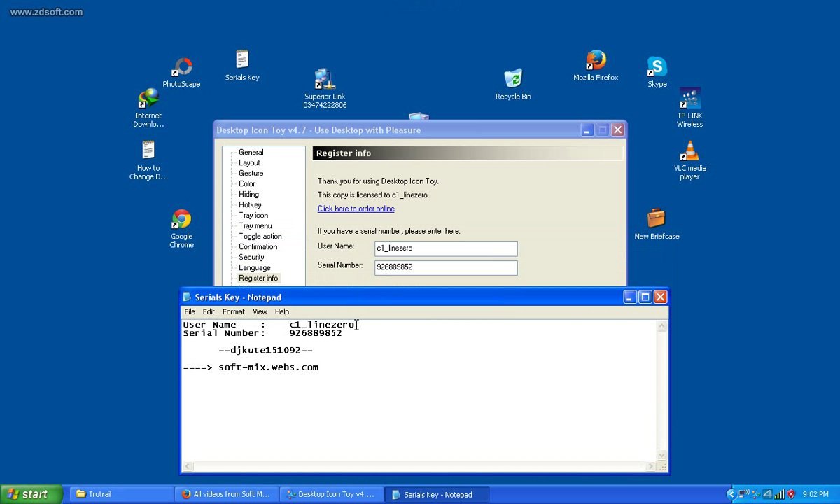
Task: Open TP-LINK Wireless desktop shortcut
Action: pyautogui.click(x=689, y=108)
